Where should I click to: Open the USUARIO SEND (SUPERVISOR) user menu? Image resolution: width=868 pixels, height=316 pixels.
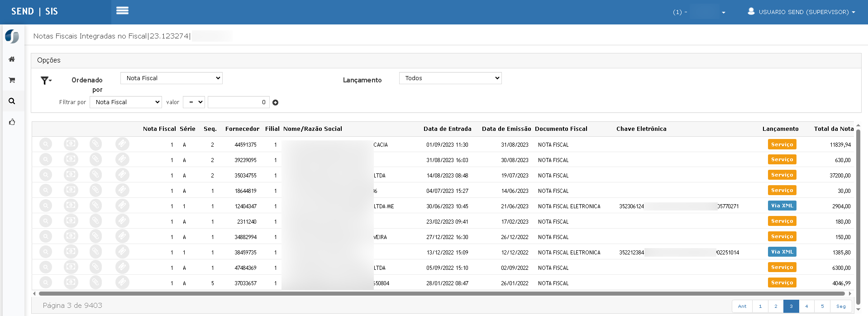[x=801, y=12]
